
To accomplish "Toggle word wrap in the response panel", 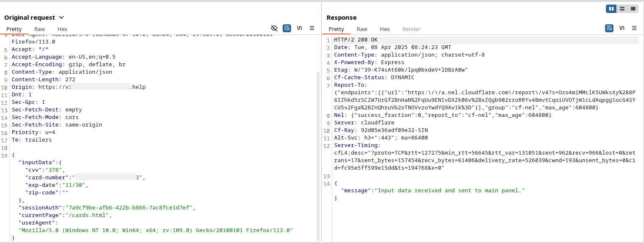I will tap(609, 28).
